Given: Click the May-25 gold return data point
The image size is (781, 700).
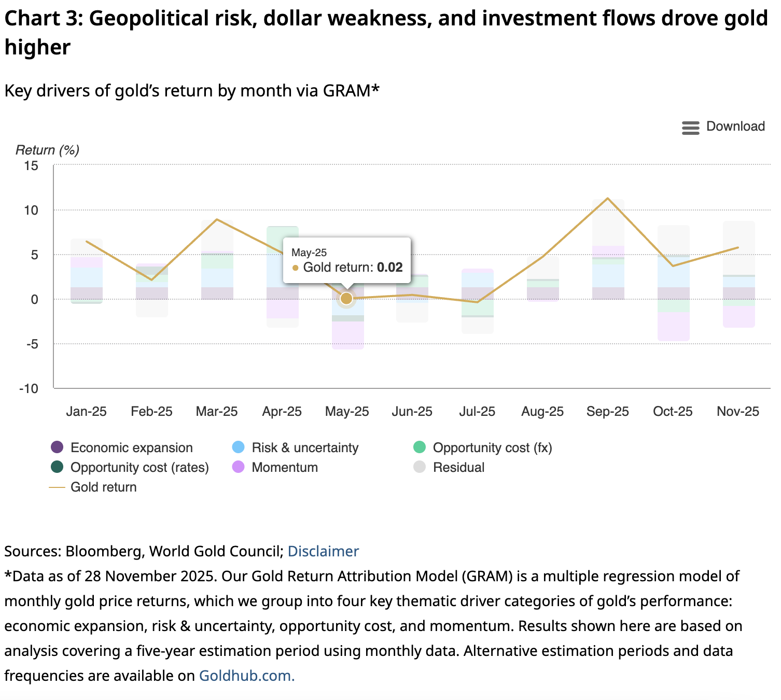Looking at the screenshot, I should click(x=346, y=299).
